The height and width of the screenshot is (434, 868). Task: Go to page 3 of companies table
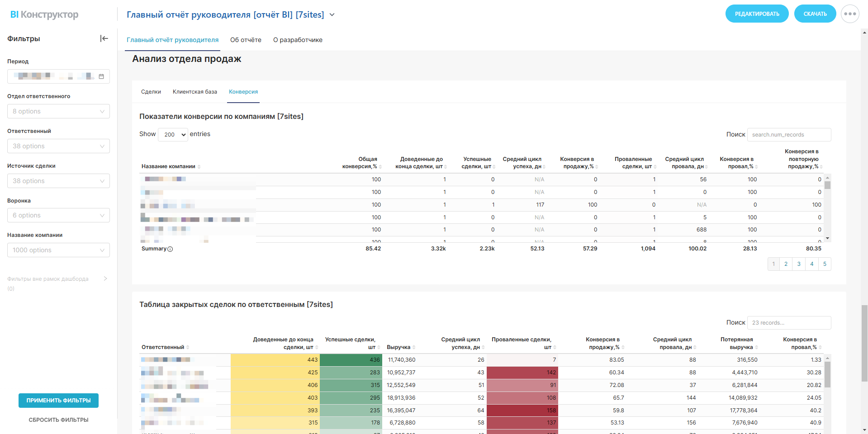(799, 264)
